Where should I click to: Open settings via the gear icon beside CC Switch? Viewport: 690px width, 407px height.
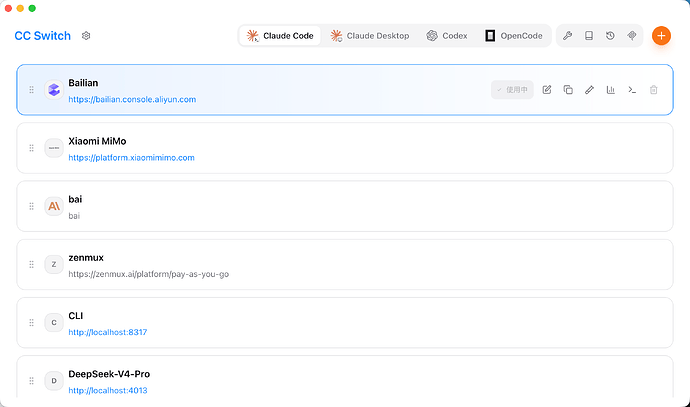(x=86, y=36)
